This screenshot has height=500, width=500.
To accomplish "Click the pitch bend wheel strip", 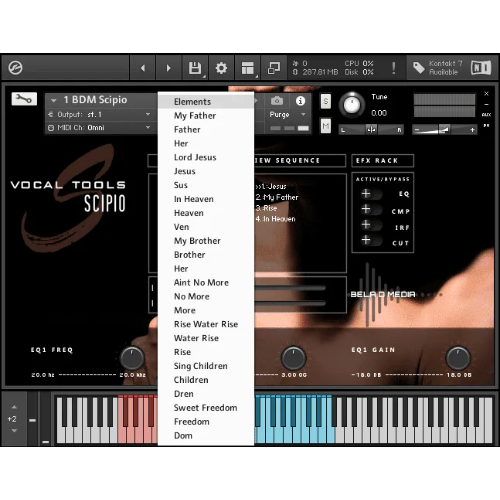I will [32, 419].
